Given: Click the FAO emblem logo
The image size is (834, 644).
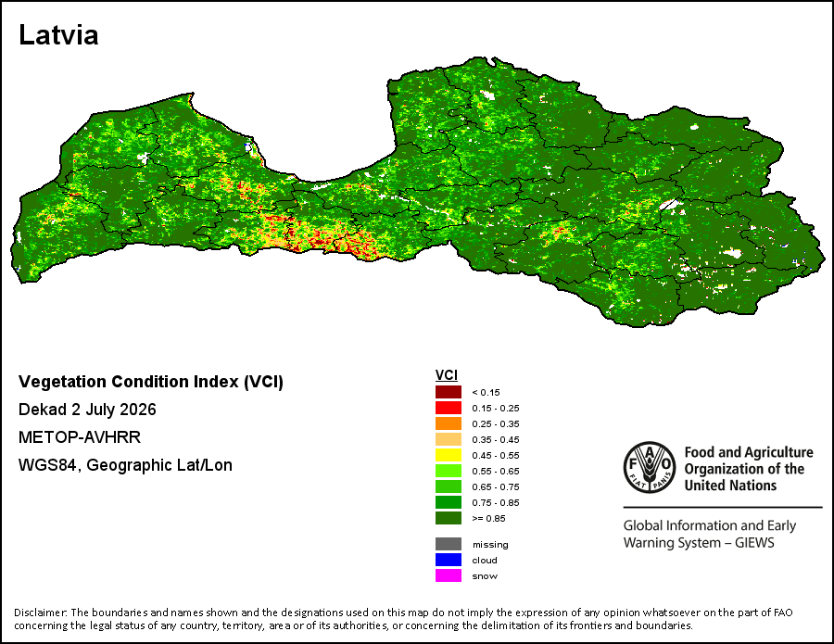Looking at the screenshot, I should (x=650, y=467).
